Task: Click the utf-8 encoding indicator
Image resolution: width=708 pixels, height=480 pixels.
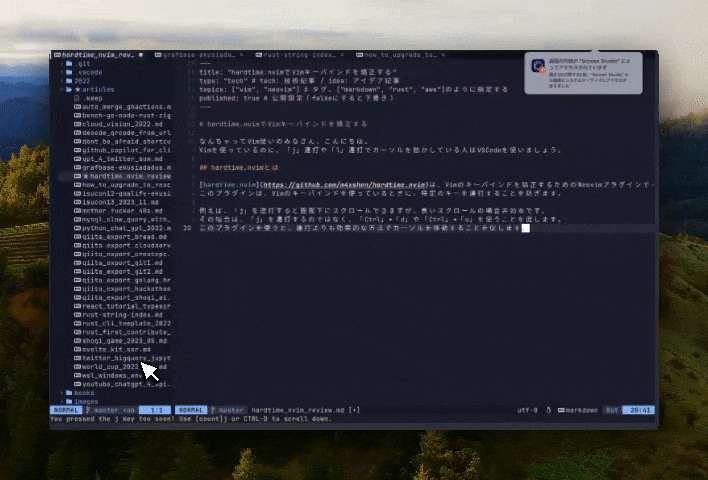Action: pos(527,410)
